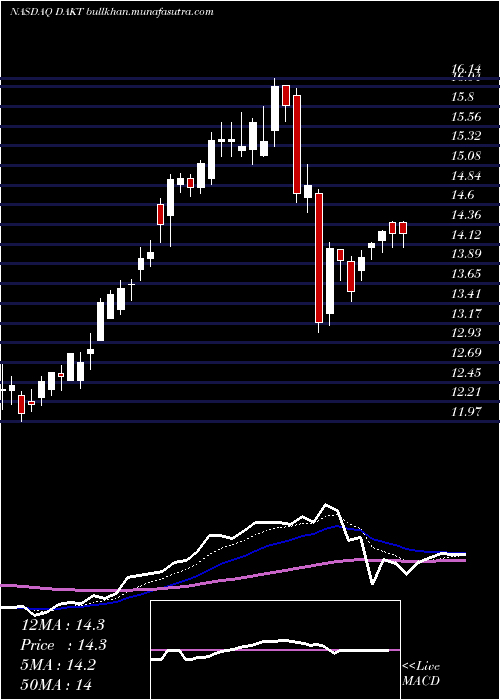
Task: Click the 15.32 price axis label
Action: pos(466,136)
